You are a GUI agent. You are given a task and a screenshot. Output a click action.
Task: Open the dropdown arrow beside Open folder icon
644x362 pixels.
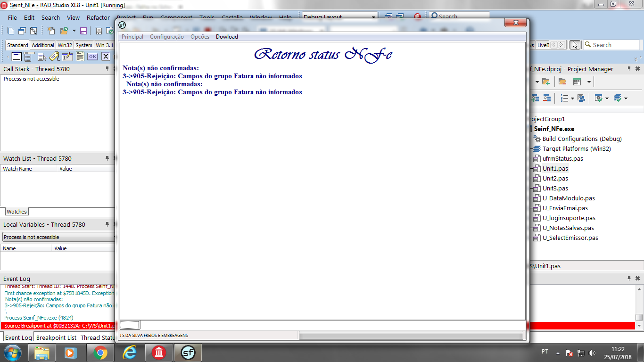click(74, 31)
